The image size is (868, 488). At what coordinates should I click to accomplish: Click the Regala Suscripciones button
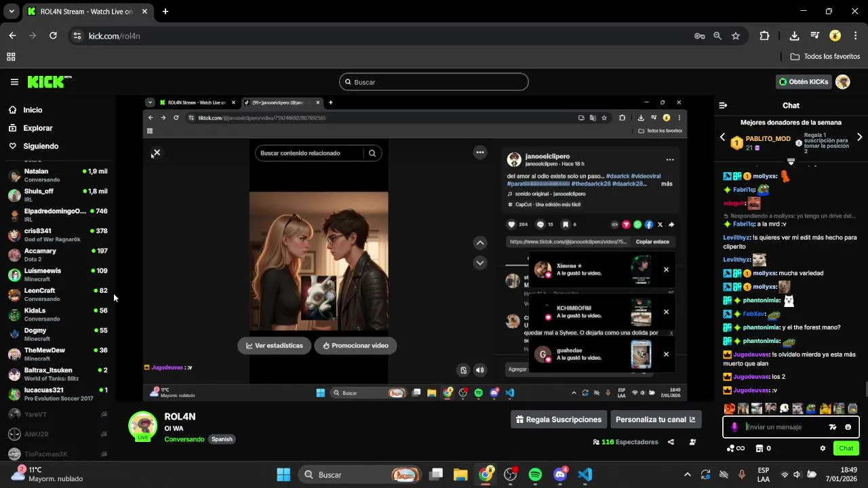click(x=559, y=420)
